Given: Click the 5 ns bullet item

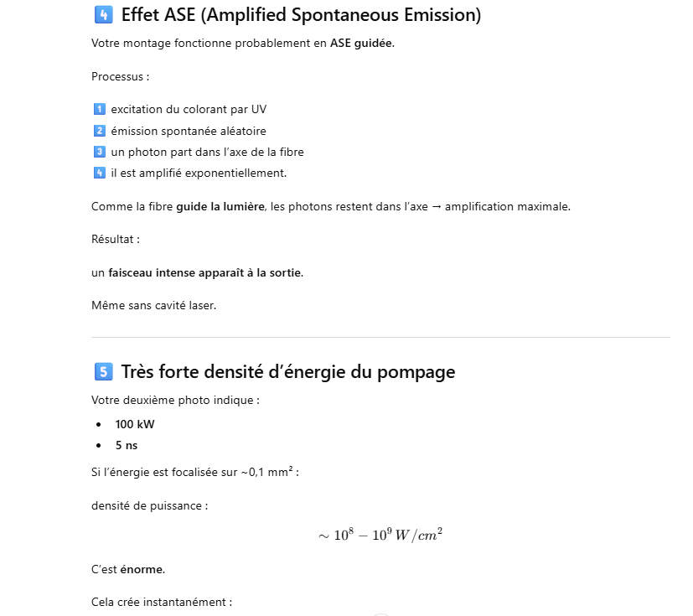Looking at the screenshot, I should click(127, 445).
